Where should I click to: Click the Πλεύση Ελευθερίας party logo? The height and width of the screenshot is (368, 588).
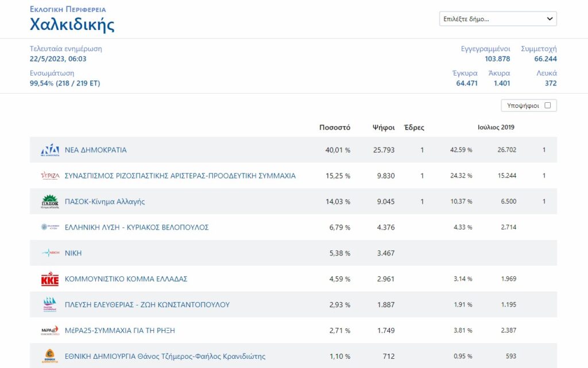coord(50,305)
